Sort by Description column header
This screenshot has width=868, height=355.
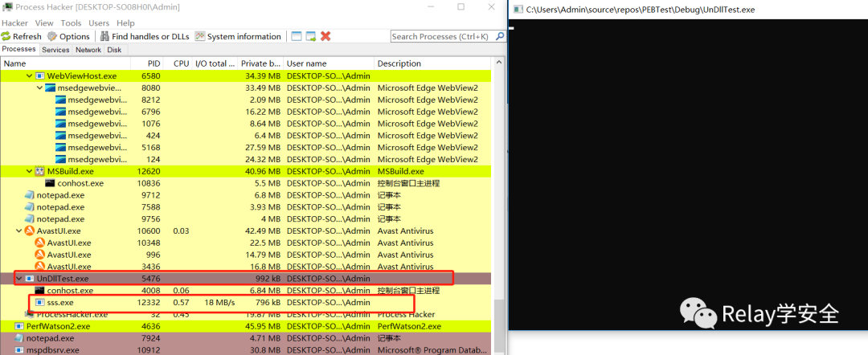click(432, 63)
